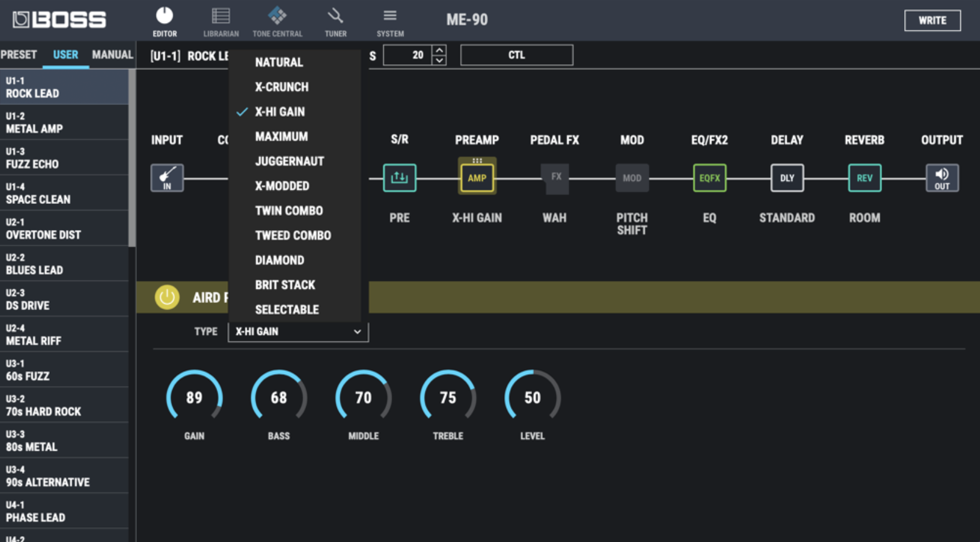Select the PREAMP block in the signal chain
The image size is (980, 542).
pos(477,177)
